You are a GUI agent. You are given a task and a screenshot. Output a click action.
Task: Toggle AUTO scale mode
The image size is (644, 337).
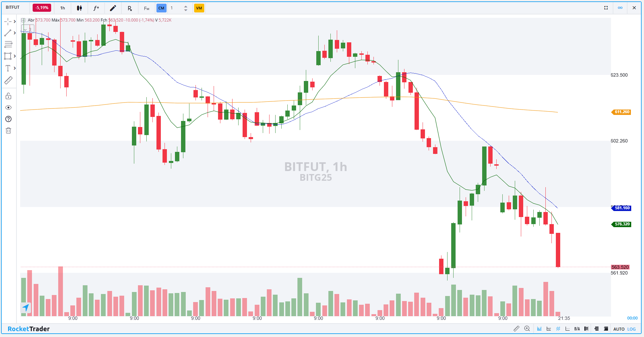pos(619,329)
